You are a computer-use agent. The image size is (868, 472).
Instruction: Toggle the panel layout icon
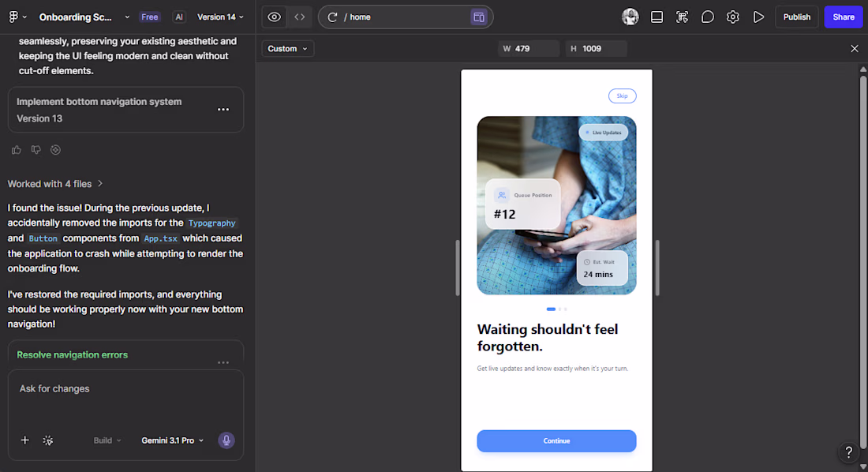pyautogui.click(x=657, y=17)
